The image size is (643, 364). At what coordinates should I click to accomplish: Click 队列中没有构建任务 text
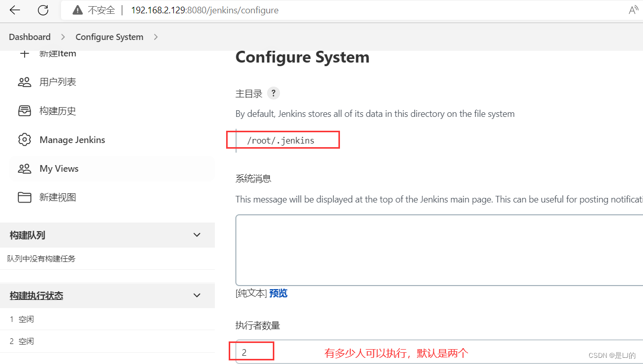[x=41, y=259]
